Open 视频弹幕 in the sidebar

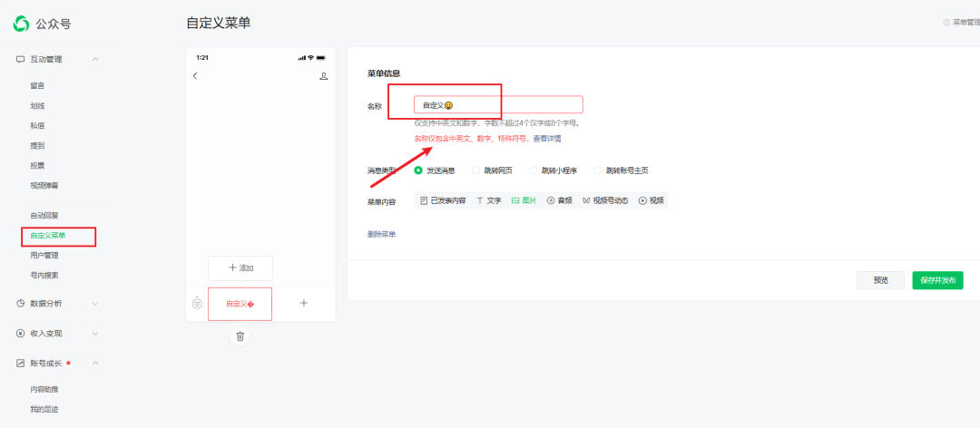pyautogui.click(x=44, y=186)
